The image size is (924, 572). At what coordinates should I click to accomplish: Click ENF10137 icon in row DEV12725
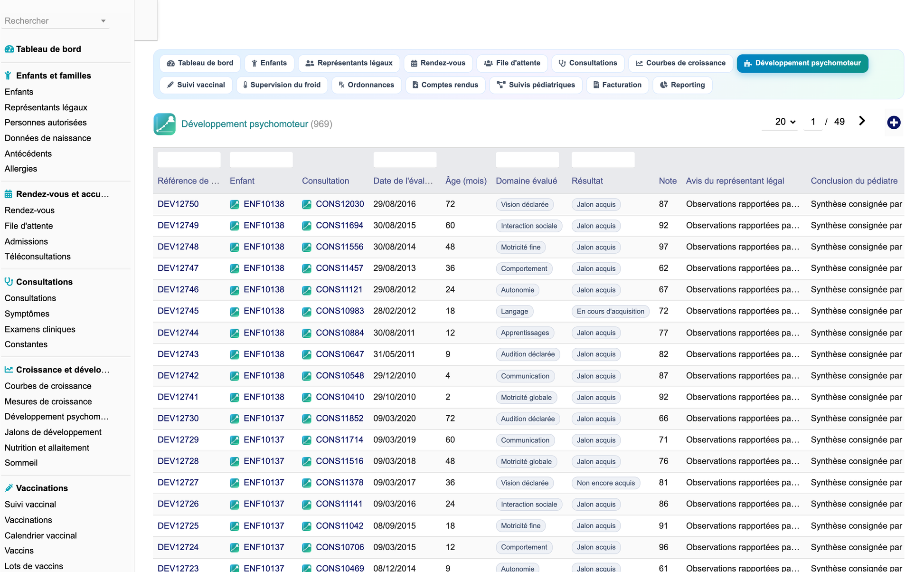point(235,526)
